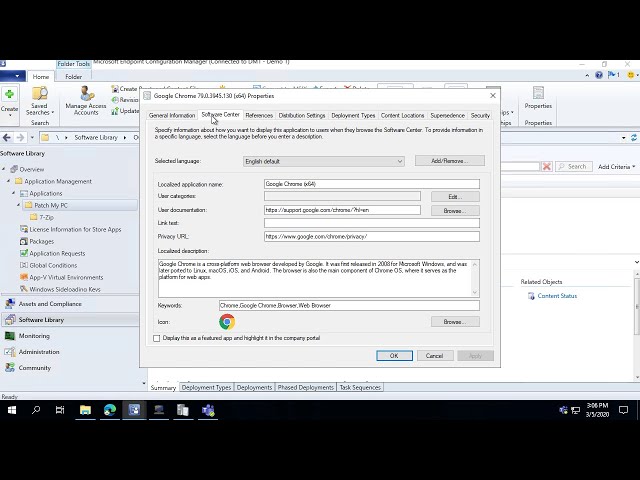Open the Content Status link
Image resolution: width=640 pixels, height=480 pixels.
[557, 296]
